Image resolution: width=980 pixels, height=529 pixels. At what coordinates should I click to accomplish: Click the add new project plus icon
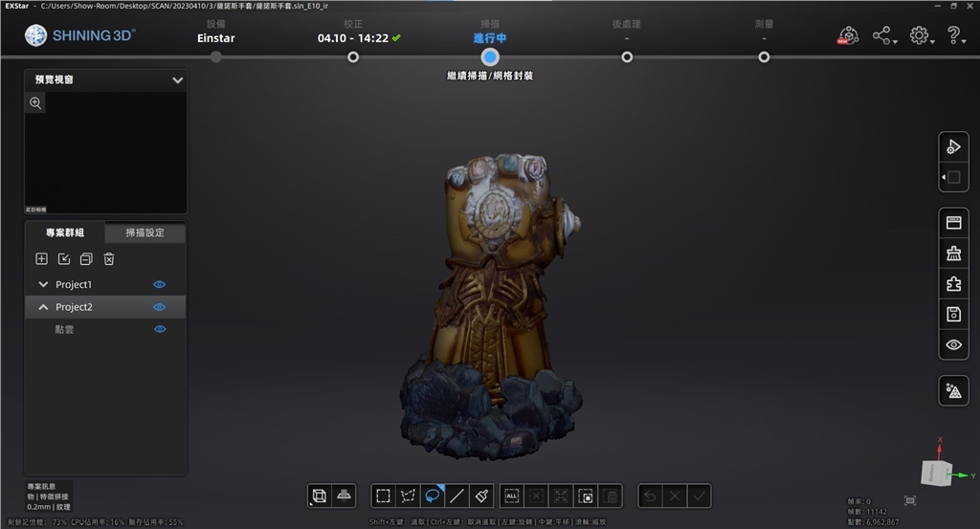tap(41, 258)
